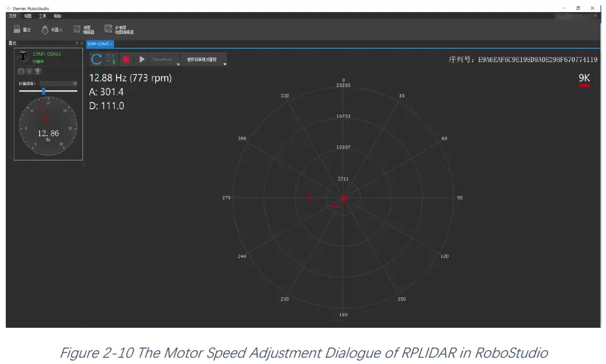The width and height of the screenshot is (606, 364).
Task: Click the 12.86 Hz speed gauge
Action: pyautogui.click(x=48, y=127)
